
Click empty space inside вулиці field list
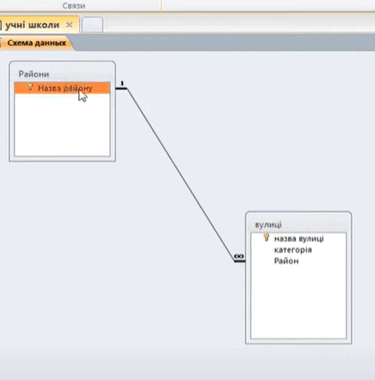pyautogui.click(x=298, y=302)
